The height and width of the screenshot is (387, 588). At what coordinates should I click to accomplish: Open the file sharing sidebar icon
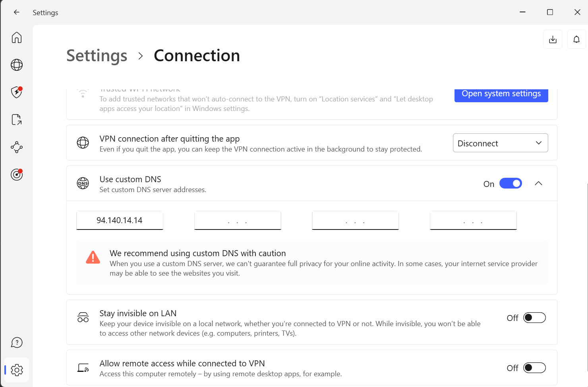(17, 120)
